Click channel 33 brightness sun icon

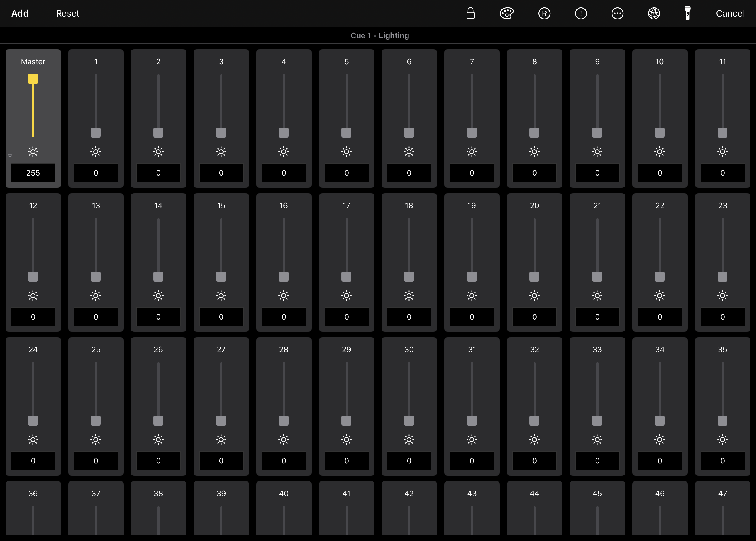click(597, 440)
